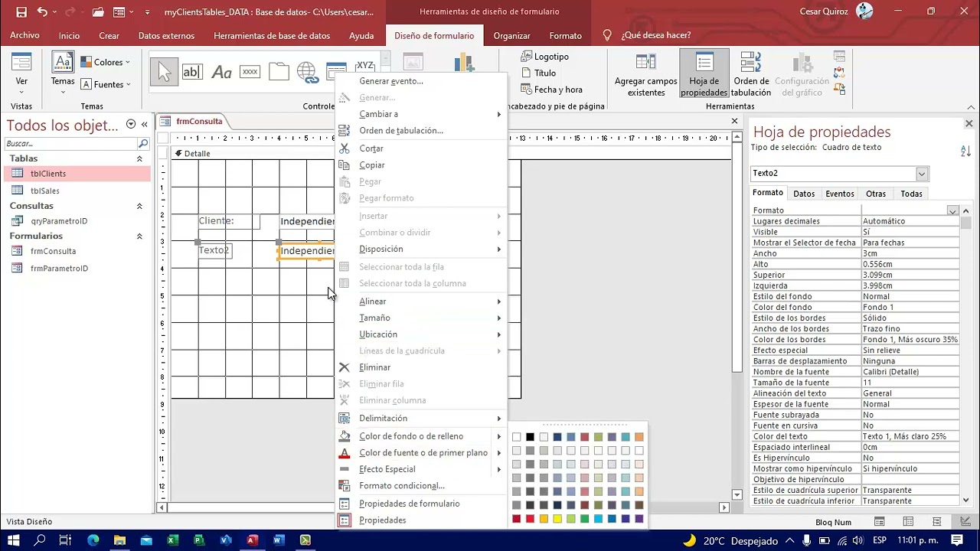Open the Ver view dropdown

point(21,73)
